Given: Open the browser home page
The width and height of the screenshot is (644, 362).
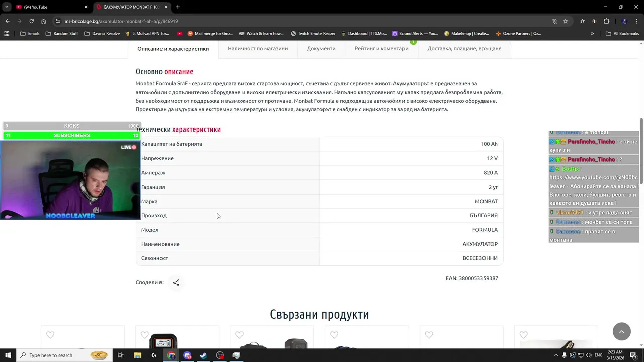Looking at the screenshot, I should (x=43, y=21).
